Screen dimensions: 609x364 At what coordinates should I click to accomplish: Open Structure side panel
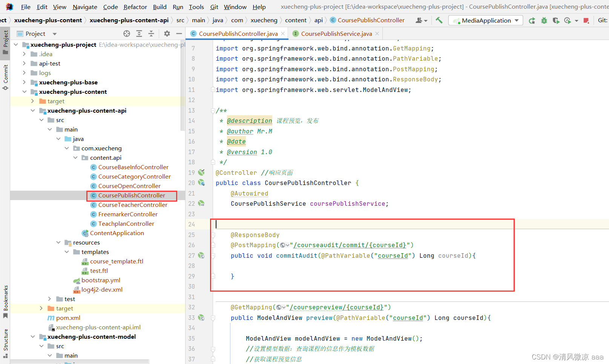5,343
